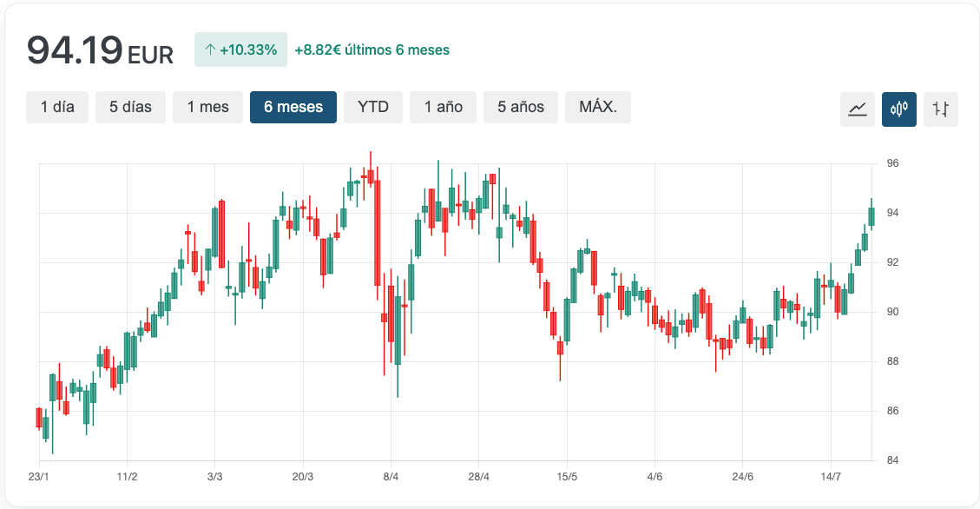980x509 pixels.
Task: Click the 23/1 date axis label
Action: 39,477
